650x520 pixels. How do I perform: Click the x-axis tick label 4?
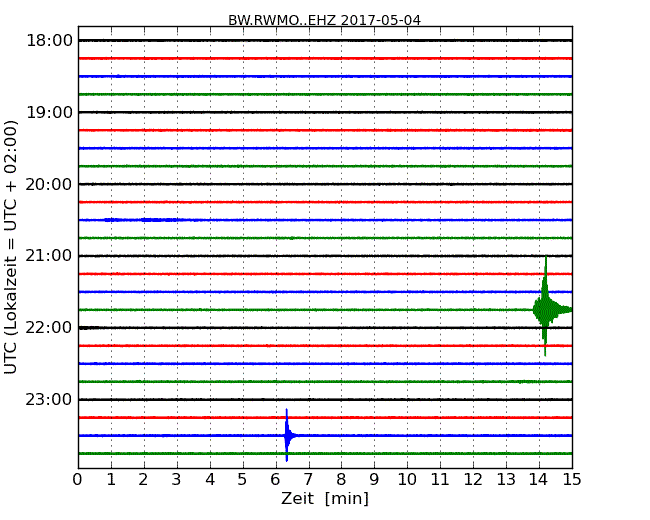click(x=210, y=479)
